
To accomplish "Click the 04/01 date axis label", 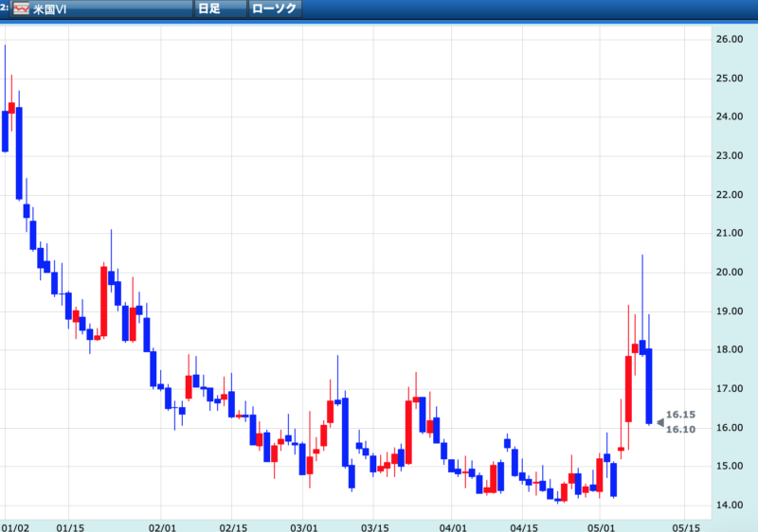I will pyautogui.click(x=453, y=527).
